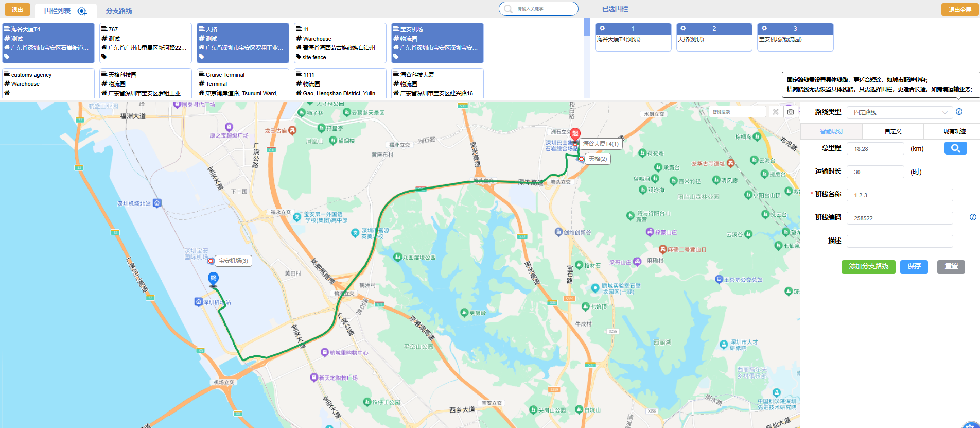Open the 路线类型 dropdown
The height and width of the screenshot is (428, 980).
[899, 112]
